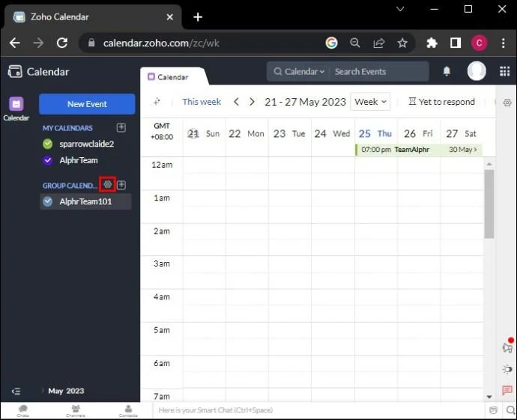
Task: Click This week link
Action: (202, 102)
